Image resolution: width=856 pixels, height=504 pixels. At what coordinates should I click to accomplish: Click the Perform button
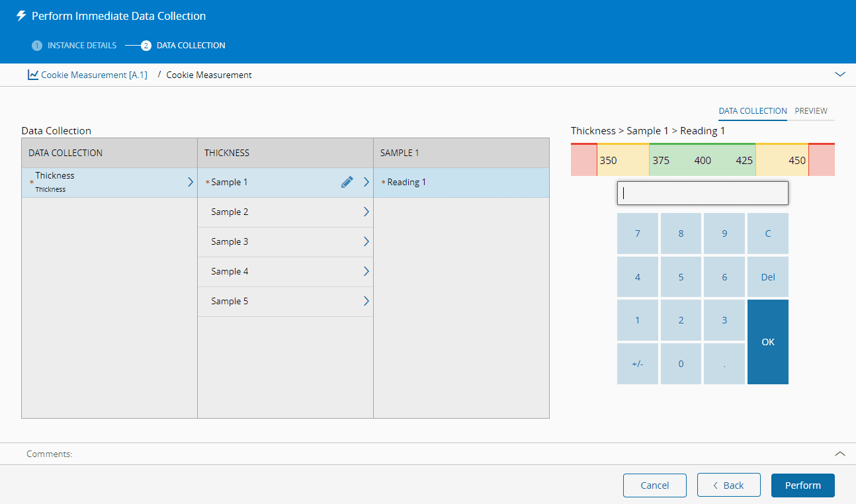(x=802, y=485)
